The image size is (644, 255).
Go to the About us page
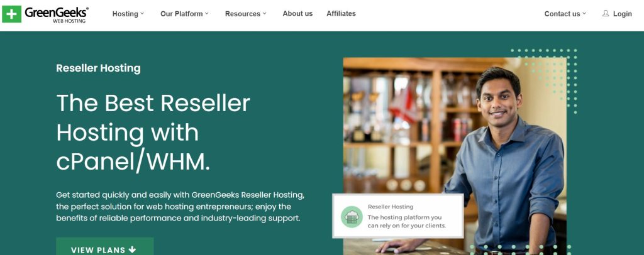[297, 14]
